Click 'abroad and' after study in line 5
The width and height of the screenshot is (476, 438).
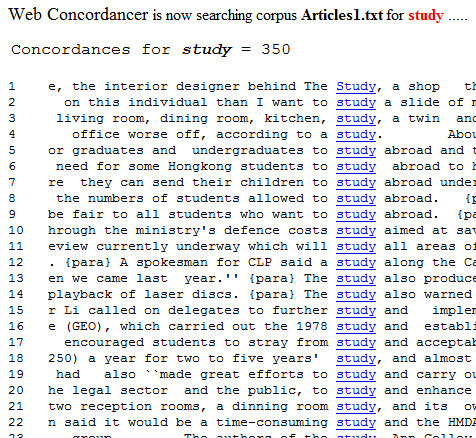click(424, 150)
